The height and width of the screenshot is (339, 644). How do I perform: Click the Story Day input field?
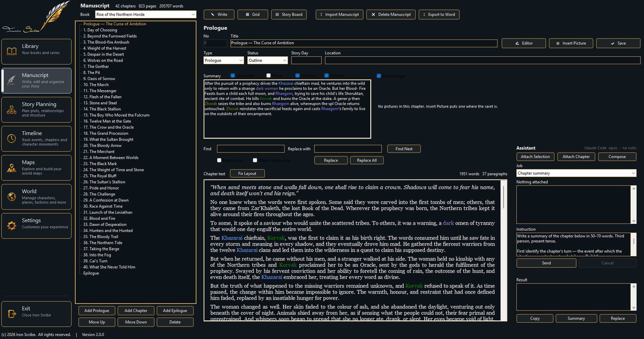click(306, 60)
